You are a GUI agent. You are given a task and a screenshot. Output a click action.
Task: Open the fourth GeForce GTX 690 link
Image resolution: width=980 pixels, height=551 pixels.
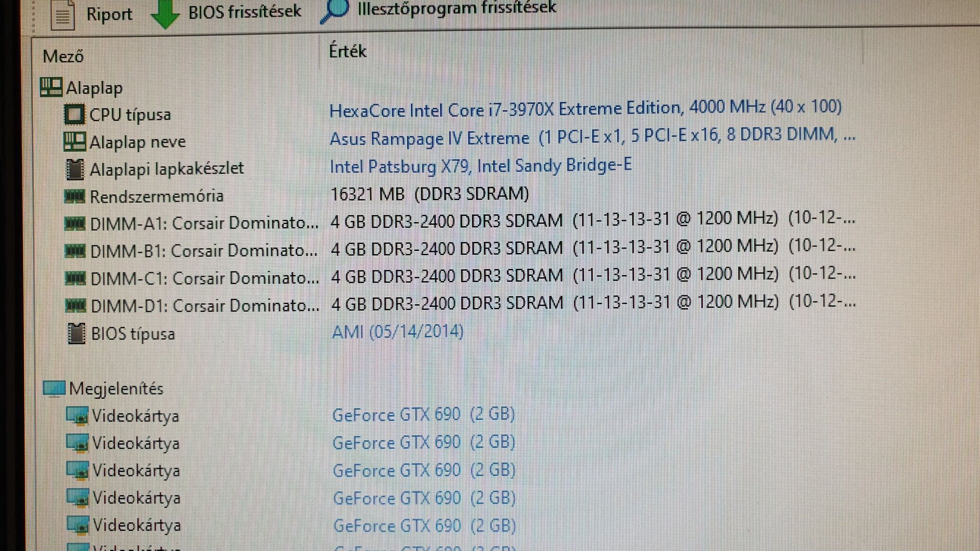[x=424, y=498]
